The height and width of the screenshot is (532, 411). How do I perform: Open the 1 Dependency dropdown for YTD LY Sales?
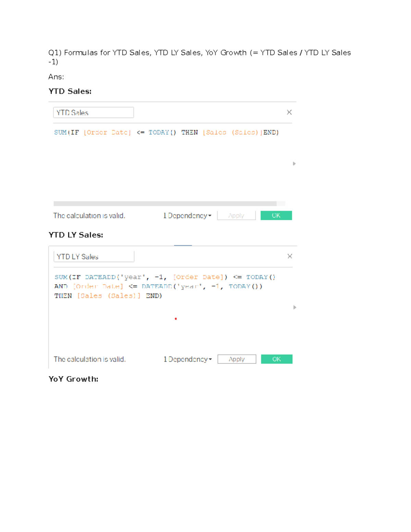(188, 359)
